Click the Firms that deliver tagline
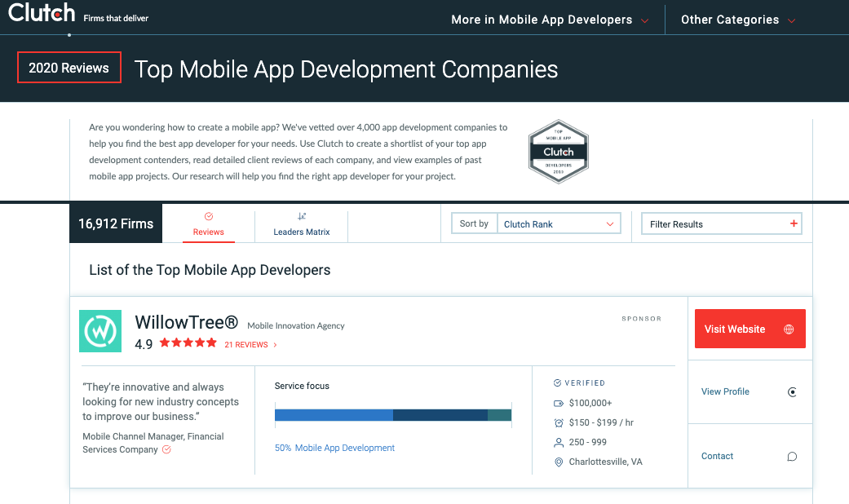The image size is (849, 504). pyautogui.click(x=116, y=18)
